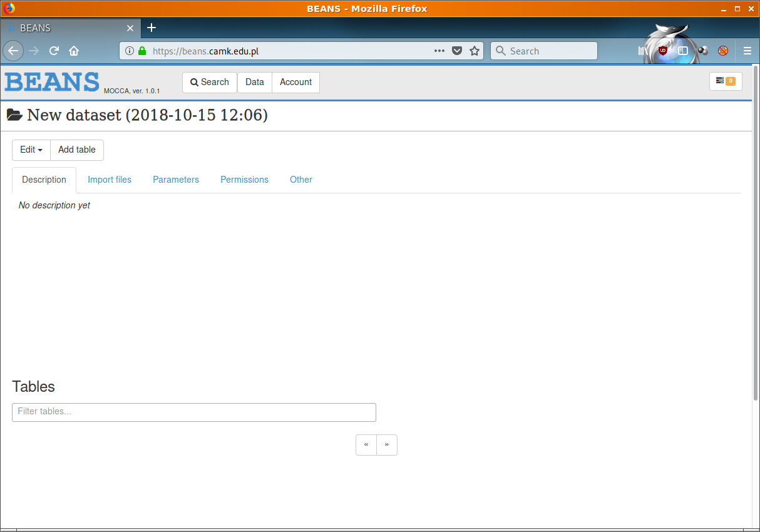Bookmark this page with the star icon
Viewport: 760px width, 532px height.
pyautogui.click(x=475, y=51)
